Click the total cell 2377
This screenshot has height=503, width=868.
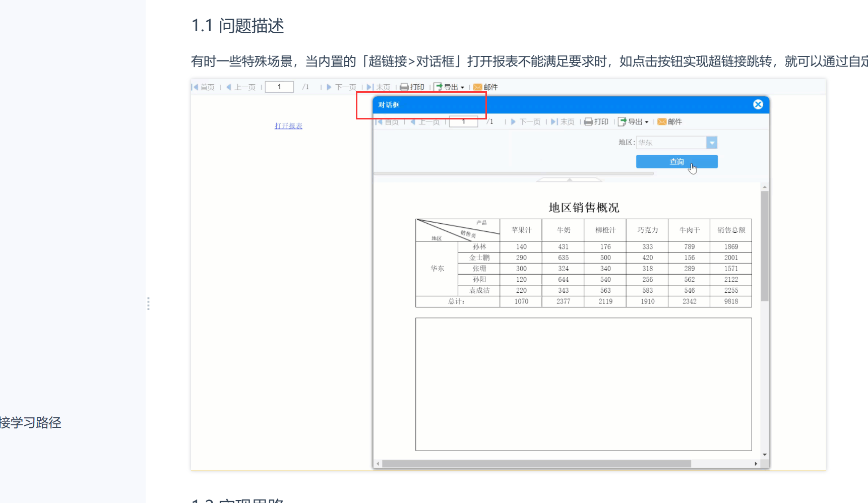pos(563,301)
